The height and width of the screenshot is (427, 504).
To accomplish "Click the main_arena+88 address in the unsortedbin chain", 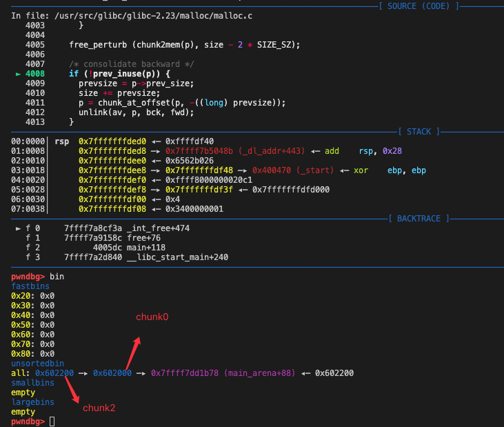I will (x=223, y=373).
